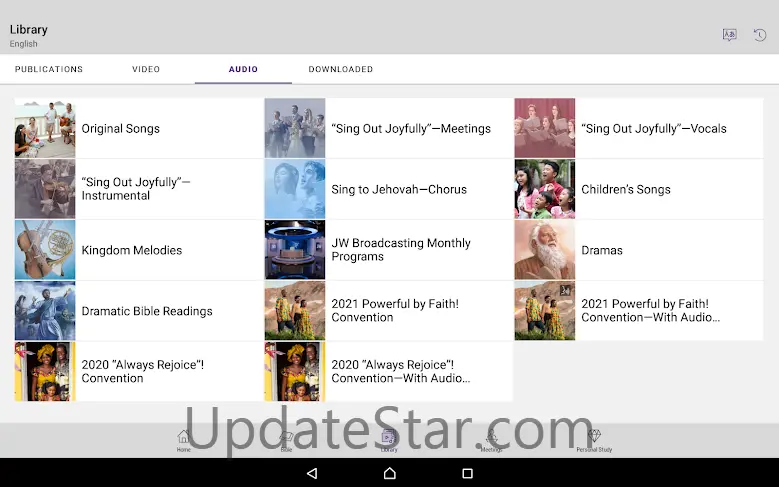Open the Original Songs thumbnail
Image resolution: width=779 pixels, height=487 pixels.
pos(45,128)
